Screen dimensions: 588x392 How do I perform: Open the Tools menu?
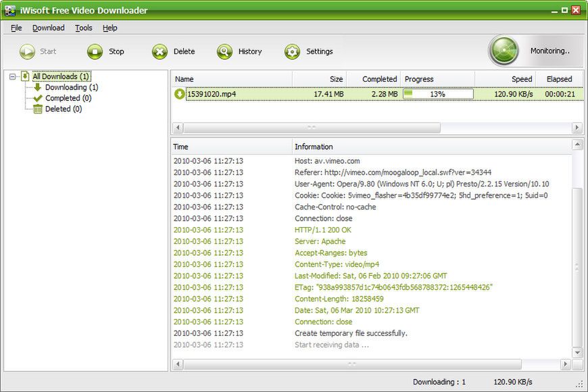(x=84, y=28)
